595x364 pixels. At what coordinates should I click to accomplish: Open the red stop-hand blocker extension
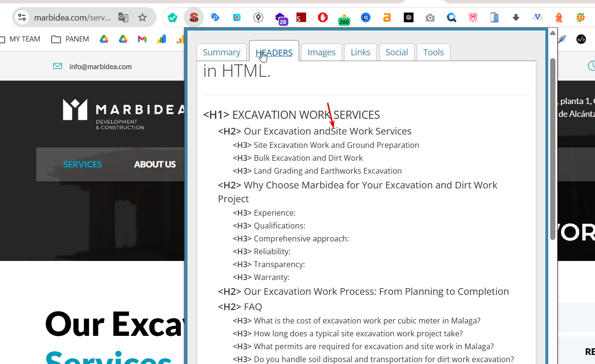tap(323, 18)
